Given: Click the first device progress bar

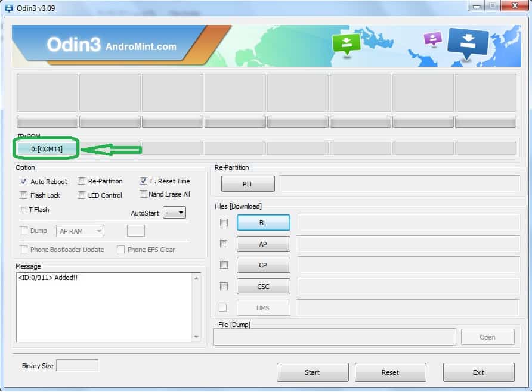Looking at the screenshot, I should tap(47, 122).
